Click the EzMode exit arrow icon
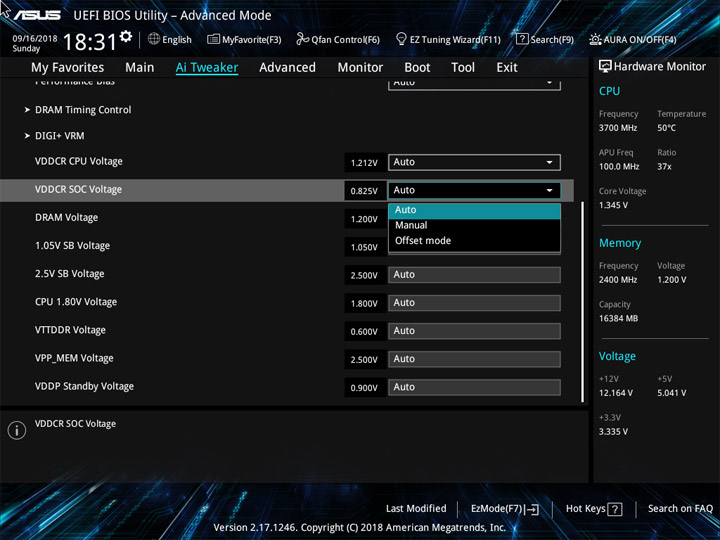The image size is (720, 540). pos(532,509)
